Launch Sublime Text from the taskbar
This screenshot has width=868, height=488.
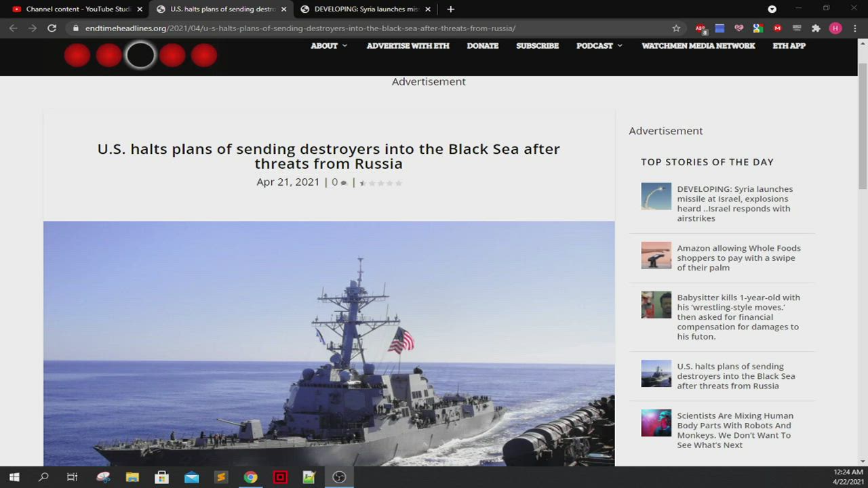[221, 477]
